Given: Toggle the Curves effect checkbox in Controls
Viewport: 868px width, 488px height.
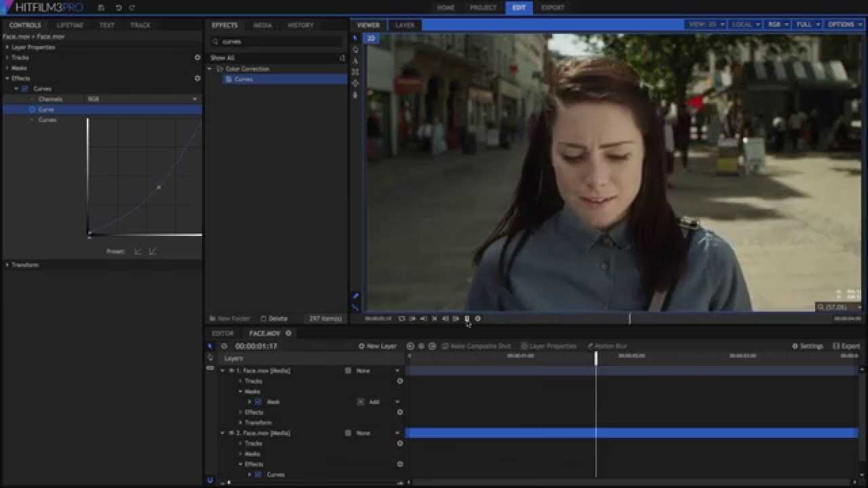Looking at the screenshot, I should (x=25, y=89).
